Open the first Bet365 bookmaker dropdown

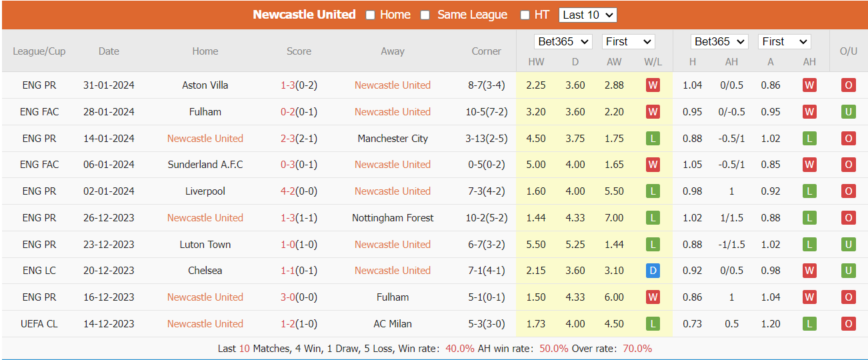pos(563,41)
